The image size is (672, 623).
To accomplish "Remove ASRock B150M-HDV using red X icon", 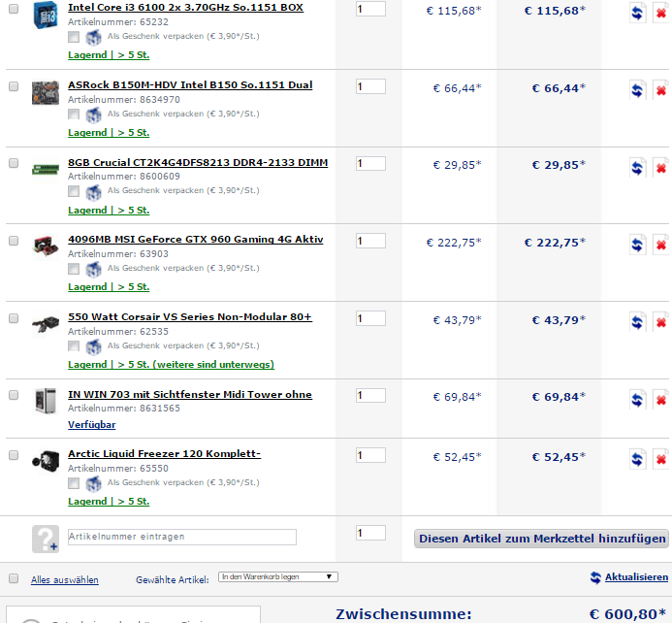I will click(661, 90).
